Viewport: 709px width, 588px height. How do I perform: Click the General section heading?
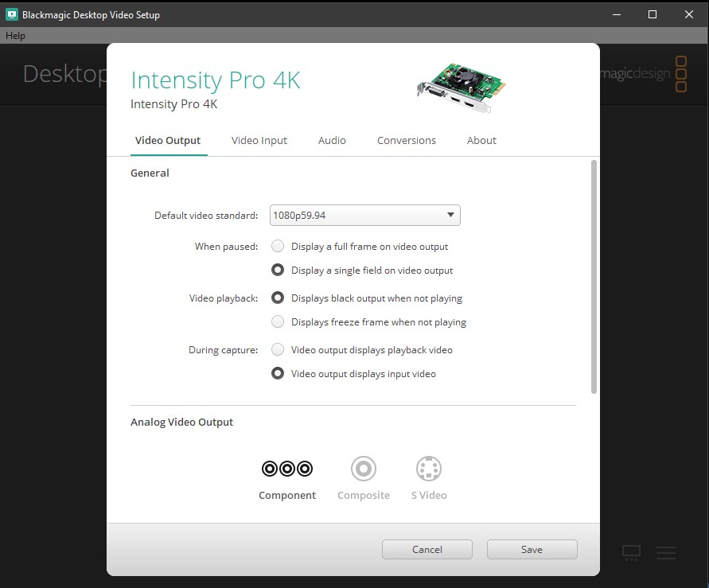(x=150, y=173)
